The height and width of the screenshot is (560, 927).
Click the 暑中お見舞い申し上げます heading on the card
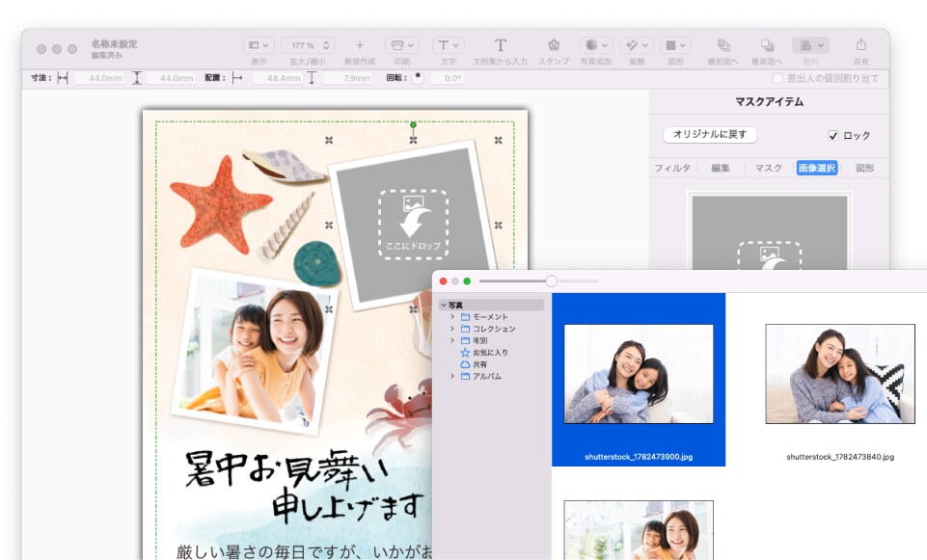point(305,488)
